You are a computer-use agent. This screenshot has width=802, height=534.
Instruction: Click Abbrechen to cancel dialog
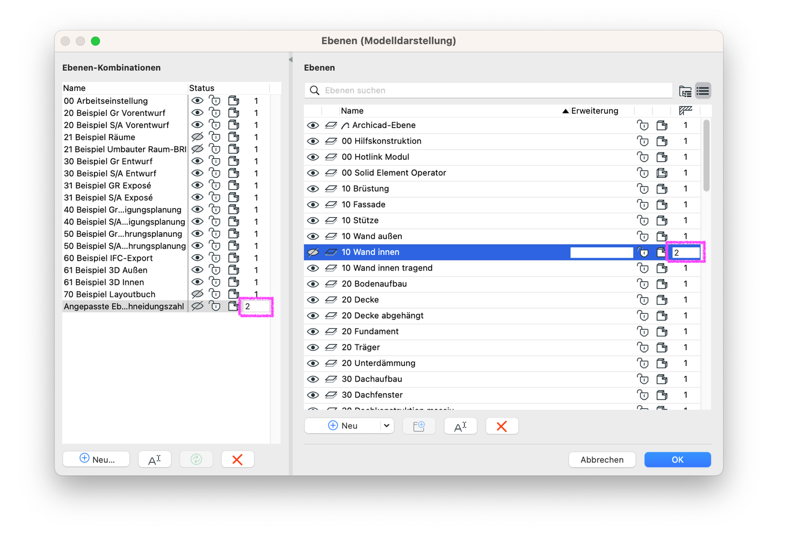(x=602, y=460)
